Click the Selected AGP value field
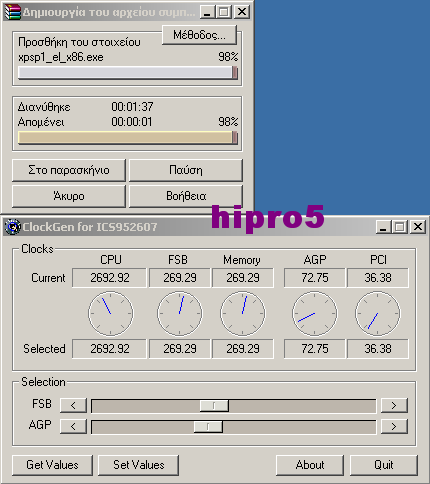430x484 pixels. 315,349
